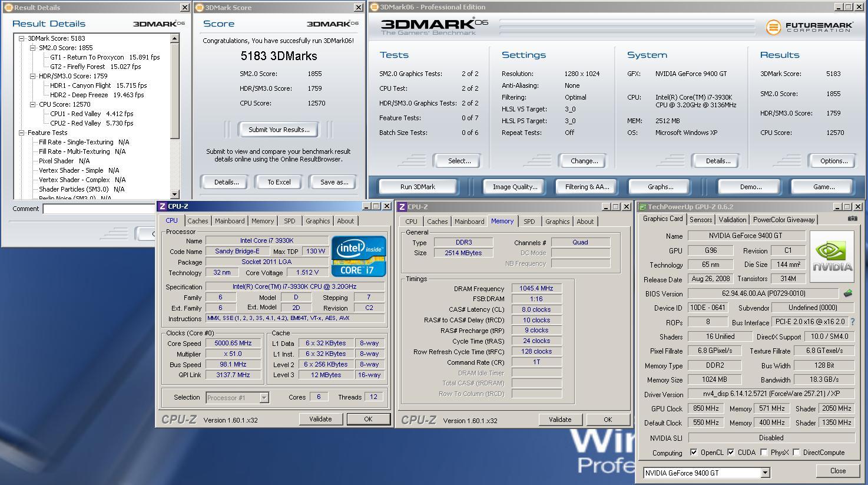Click the DRAM Frequency value field
The height and width of the screenshot is (485, 868).
click(536, 288)
